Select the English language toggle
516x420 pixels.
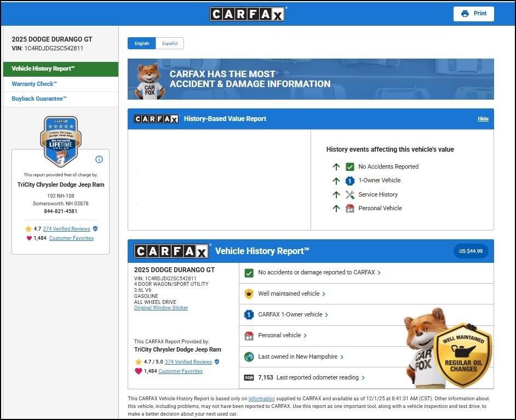142,43
